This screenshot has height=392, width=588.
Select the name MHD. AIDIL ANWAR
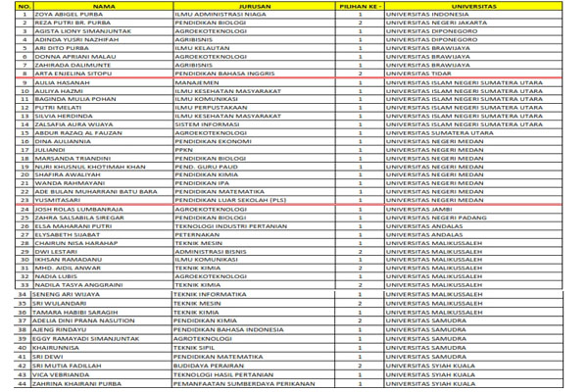pos(68,269)
